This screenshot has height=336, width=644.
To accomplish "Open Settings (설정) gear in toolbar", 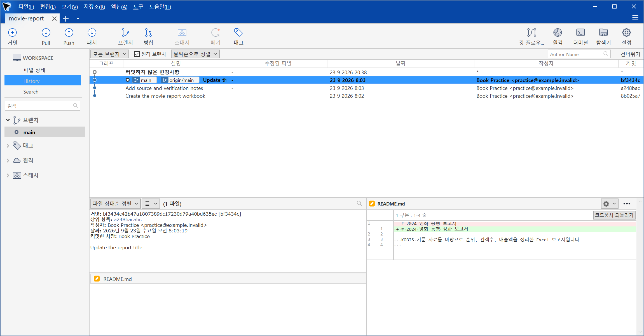I will point(626,33).
